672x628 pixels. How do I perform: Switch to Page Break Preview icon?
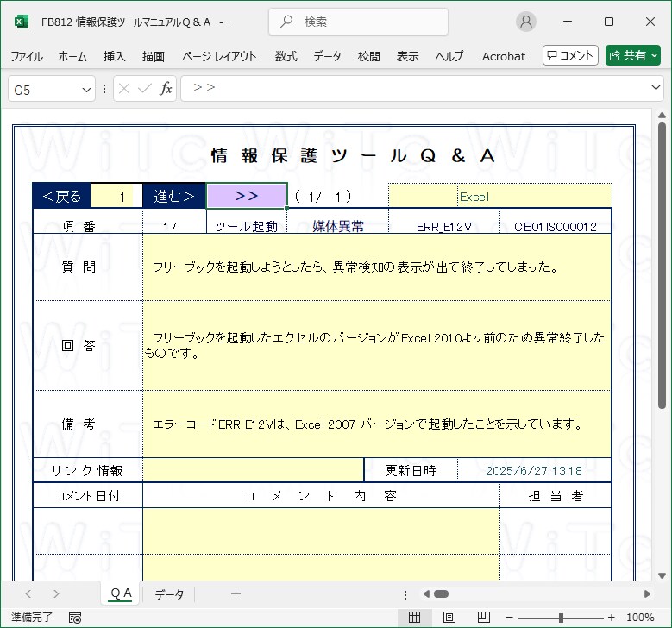pyautogui.click(x=483, y=618)
